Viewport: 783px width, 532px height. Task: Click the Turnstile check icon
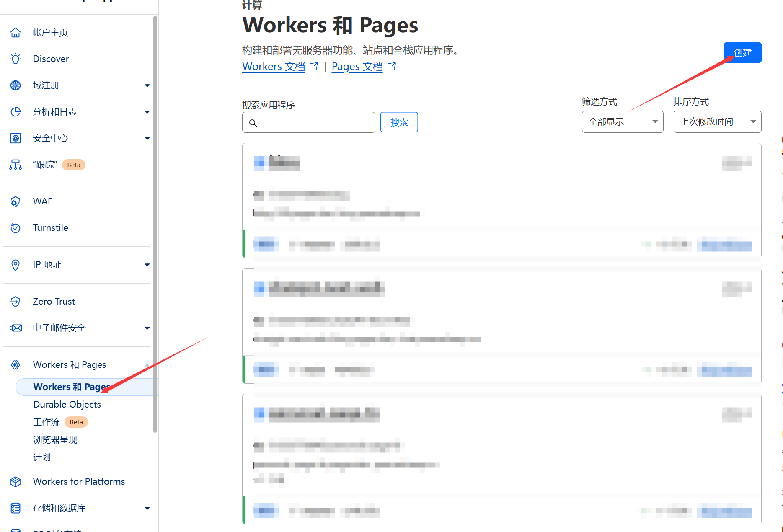pos(16,228)
